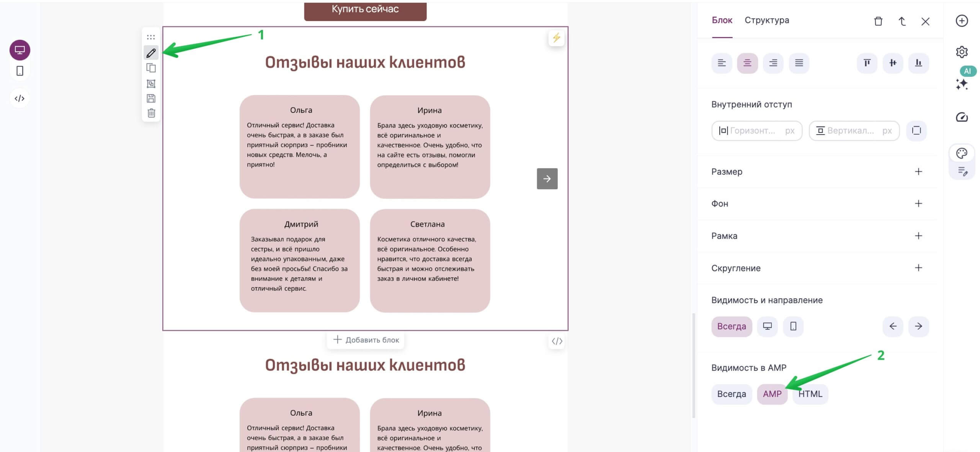Switch to mobile preview mode
Viewport: 980px width, 452px height.
point(20,71)
